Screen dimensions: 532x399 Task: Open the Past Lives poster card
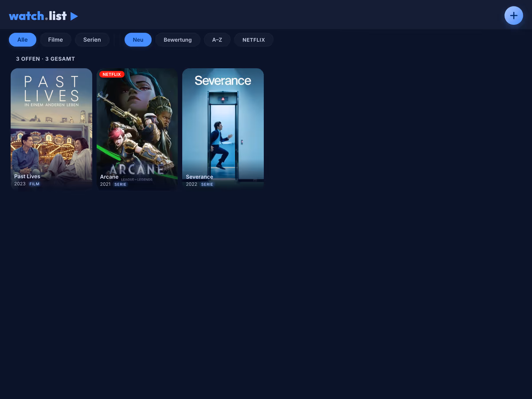(51, 129)
